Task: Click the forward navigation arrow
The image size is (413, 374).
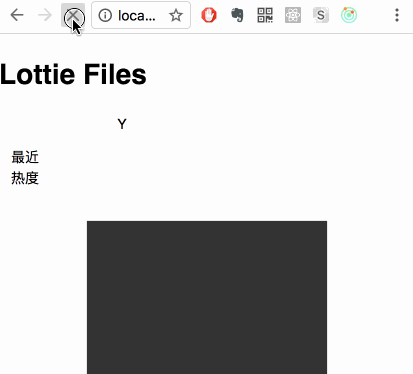Action: [x=45, y=15]
